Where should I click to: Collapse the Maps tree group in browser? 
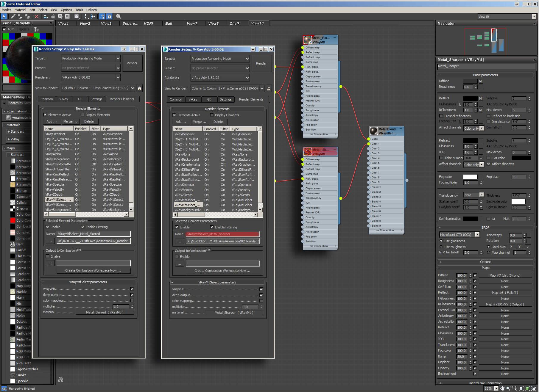point(5,148)
